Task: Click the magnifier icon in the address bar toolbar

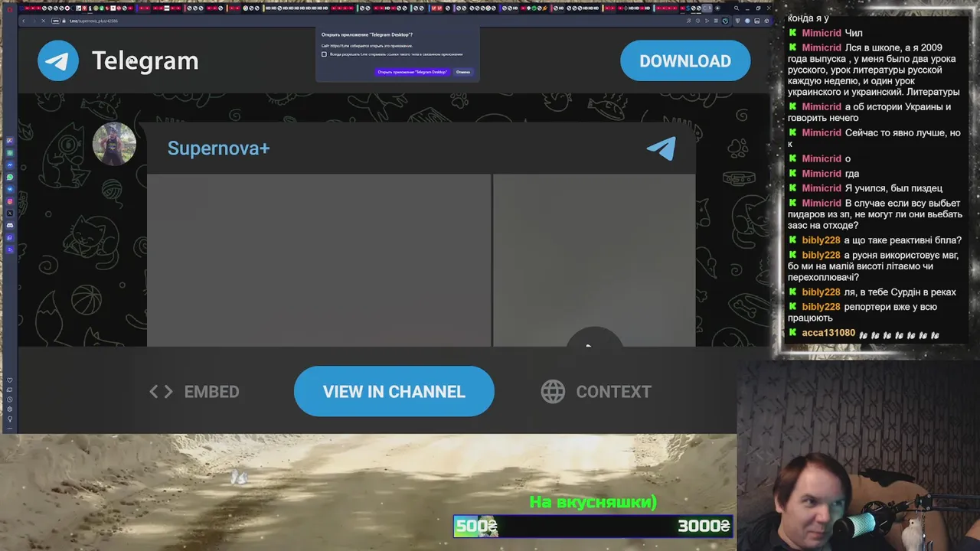Action: [689, 21]
